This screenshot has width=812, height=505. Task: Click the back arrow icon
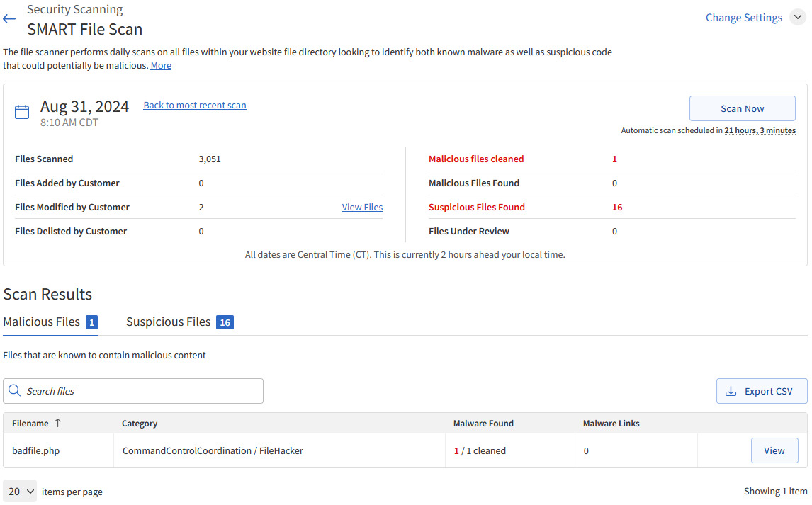click(x=9, y=19)
